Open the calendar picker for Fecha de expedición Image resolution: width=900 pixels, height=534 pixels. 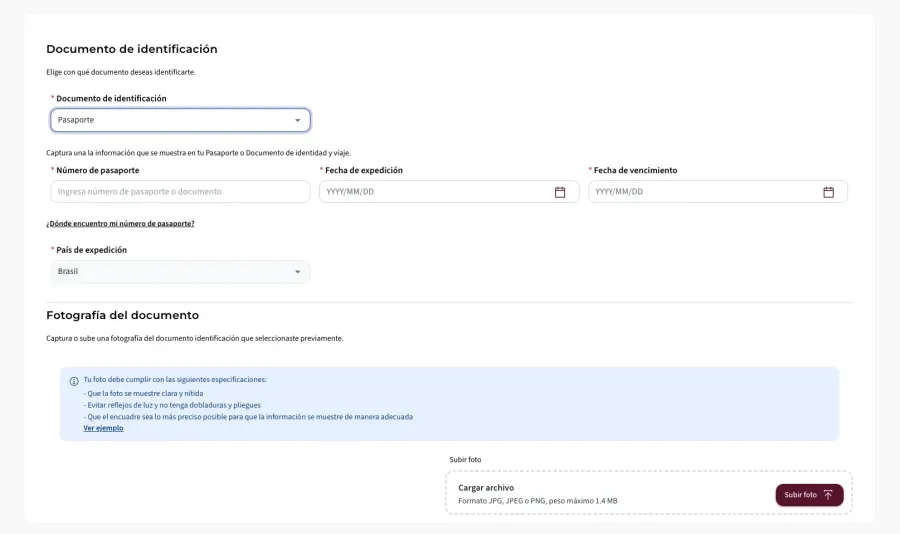(560, 192)
